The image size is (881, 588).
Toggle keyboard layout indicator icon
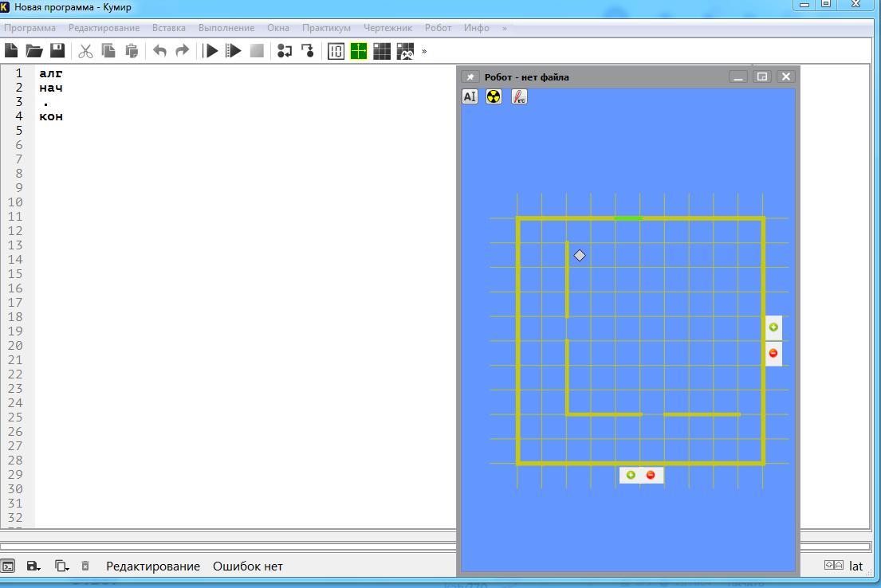pyautogui.click(x=834, y=565)
